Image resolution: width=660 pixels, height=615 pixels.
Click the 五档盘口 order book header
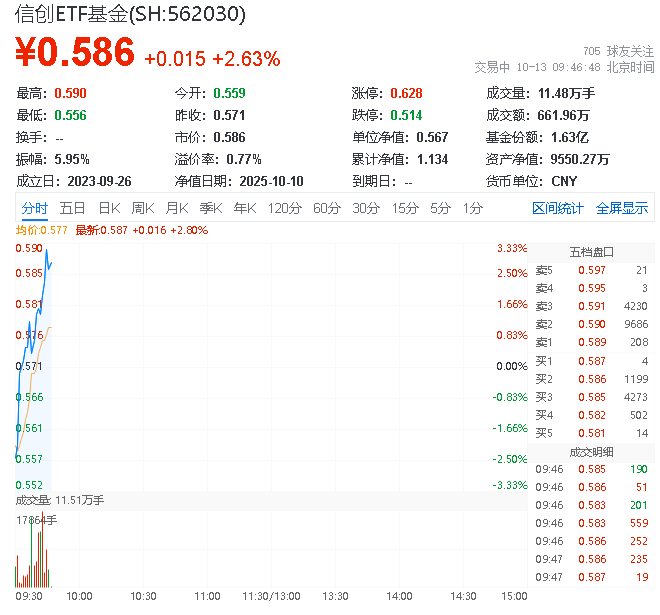[x=590, y=251]
